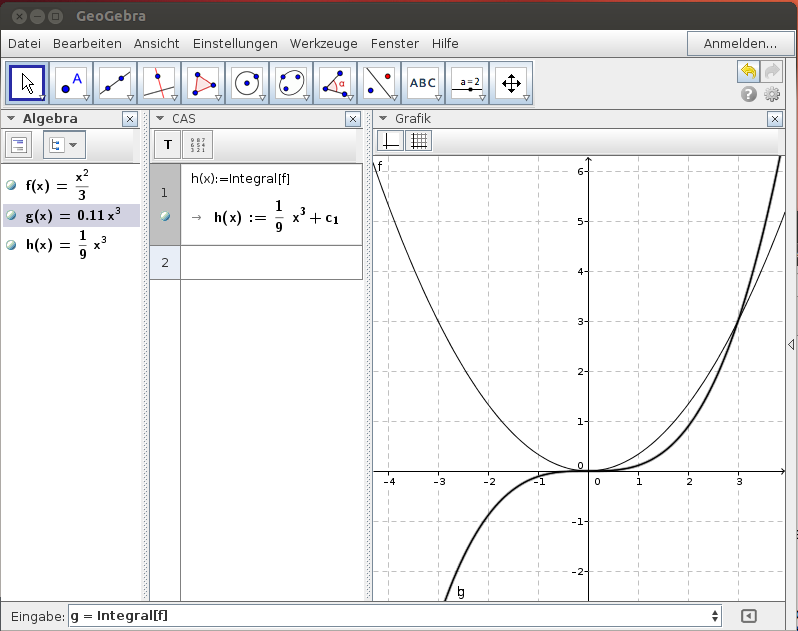Viewport: 798px width, 631px height.
Task: Open the CAS numeric keypad icon
Action: (198, 145)
